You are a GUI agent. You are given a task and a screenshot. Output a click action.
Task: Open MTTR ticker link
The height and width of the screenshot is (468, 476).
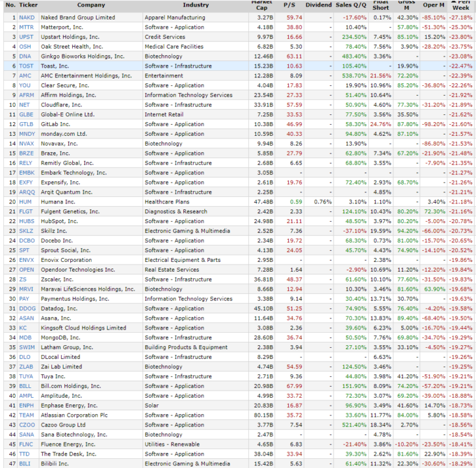[x=27, y=27]
